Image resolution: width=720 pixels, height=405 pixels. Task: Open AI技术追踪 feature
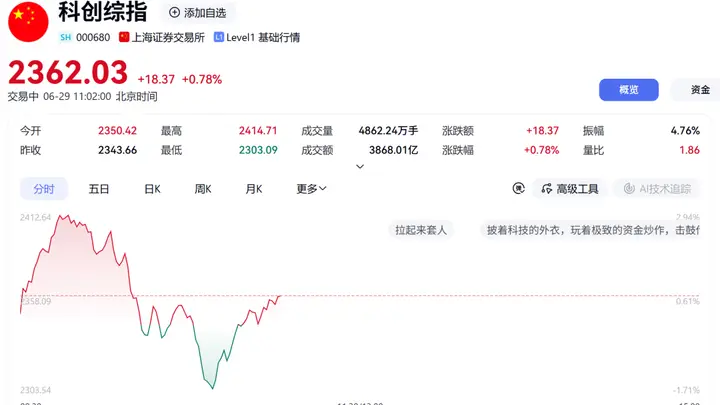(657, 189)
